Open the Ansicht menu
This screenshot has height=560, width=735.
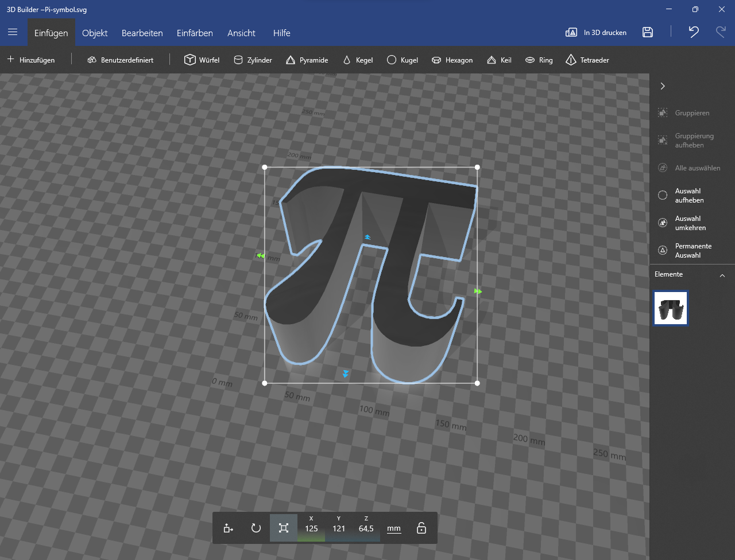tap(241, 33)
